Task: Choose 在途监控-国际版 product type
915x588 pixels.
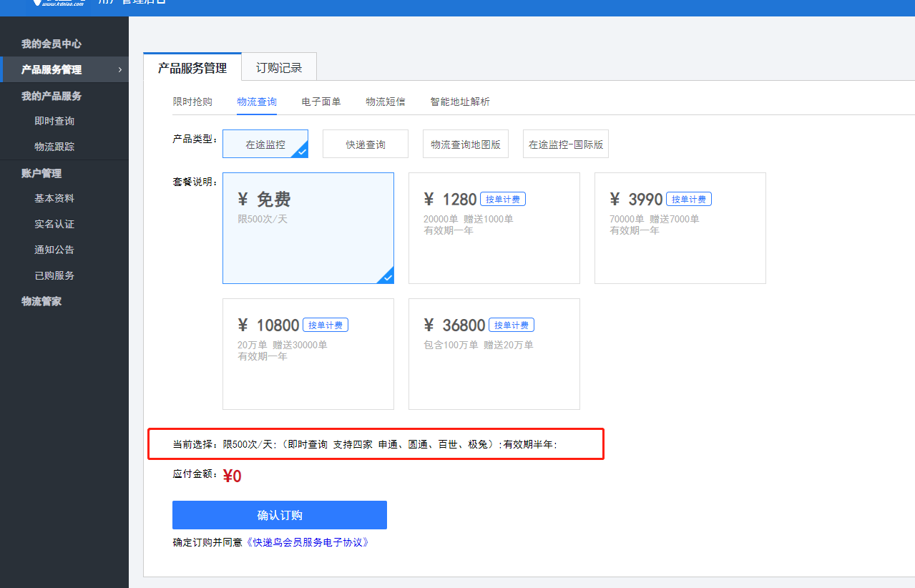Action: (566, 144)
